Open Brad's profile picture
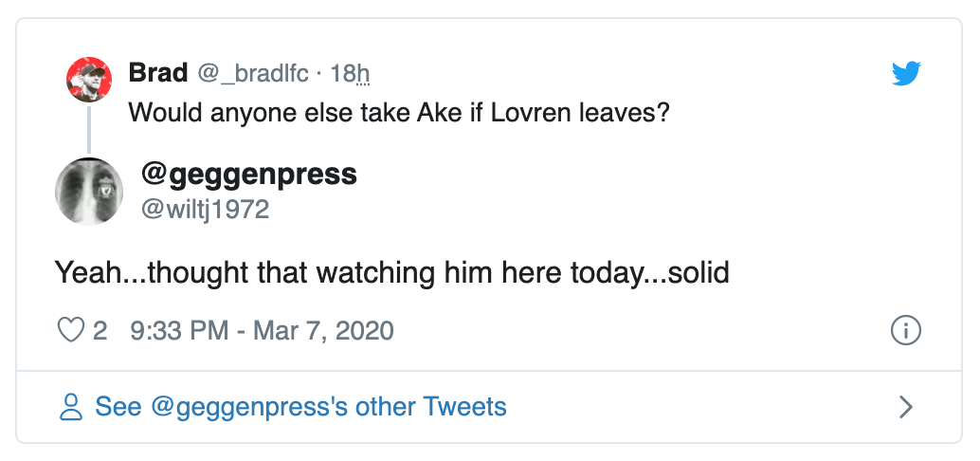 (x=89, y=79)
